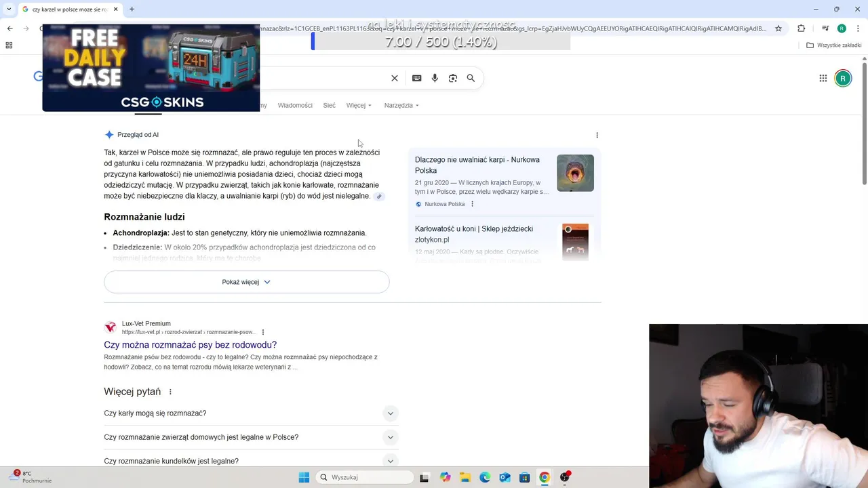Open the Google account R avatar
Screen dimensions: 868x488
[843, 78]
